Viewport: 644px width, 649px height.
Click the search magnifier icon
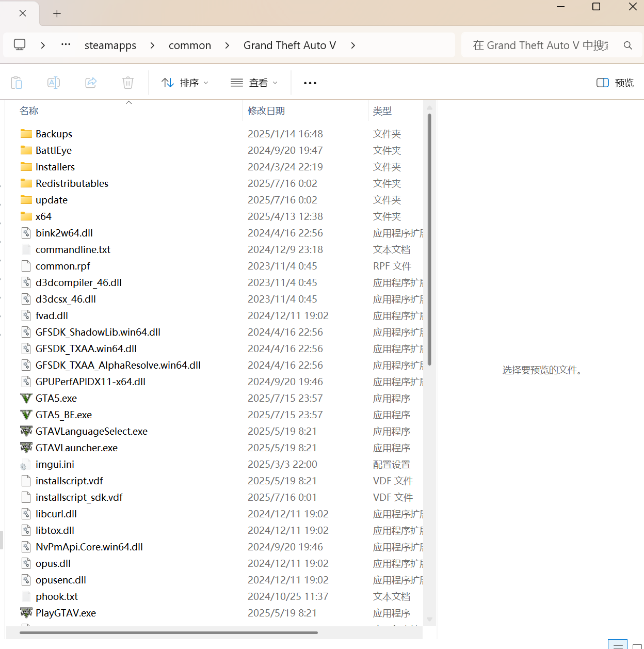[x=627, y=45]
